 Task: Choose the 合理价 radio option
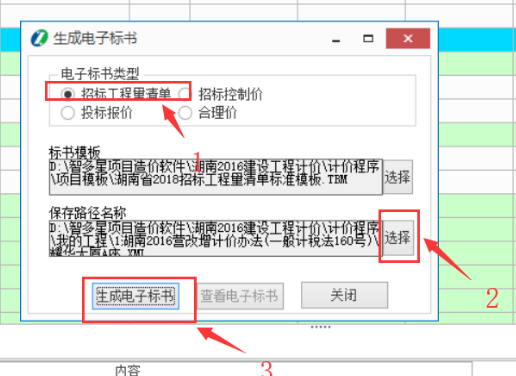pyautogui.click(x=185, y=113)
